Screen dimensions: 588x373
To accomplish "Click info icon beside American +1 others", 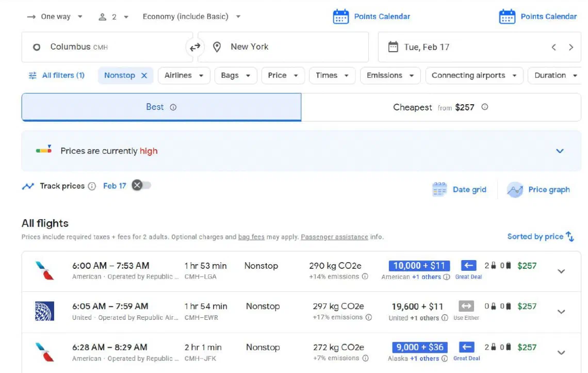I will pyautogui.click(x=446, y=277).
